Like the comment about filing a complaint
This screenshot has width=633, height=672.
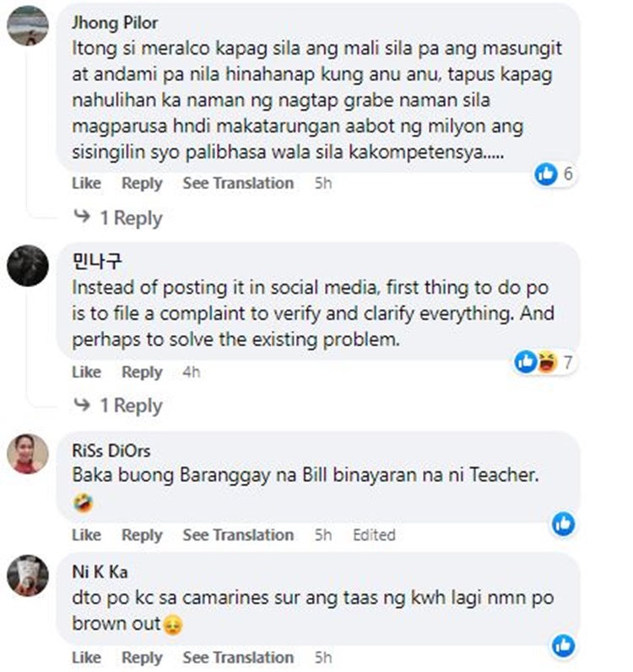(87, 372)
